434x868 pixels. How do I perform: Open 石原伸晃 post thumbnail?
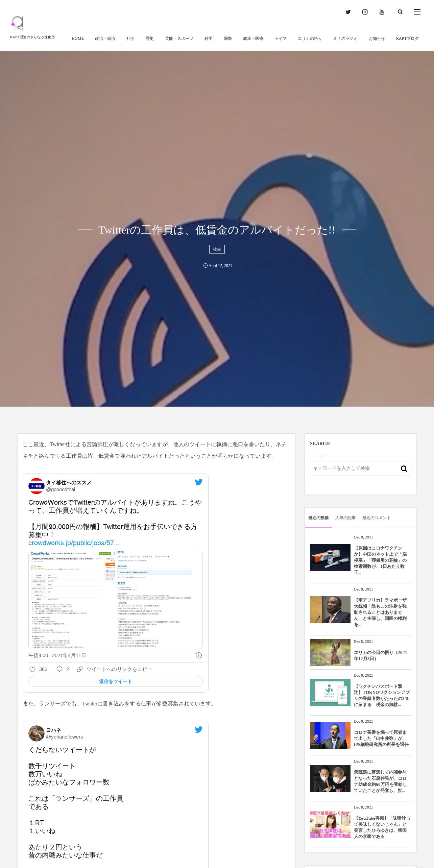(330, 778)
